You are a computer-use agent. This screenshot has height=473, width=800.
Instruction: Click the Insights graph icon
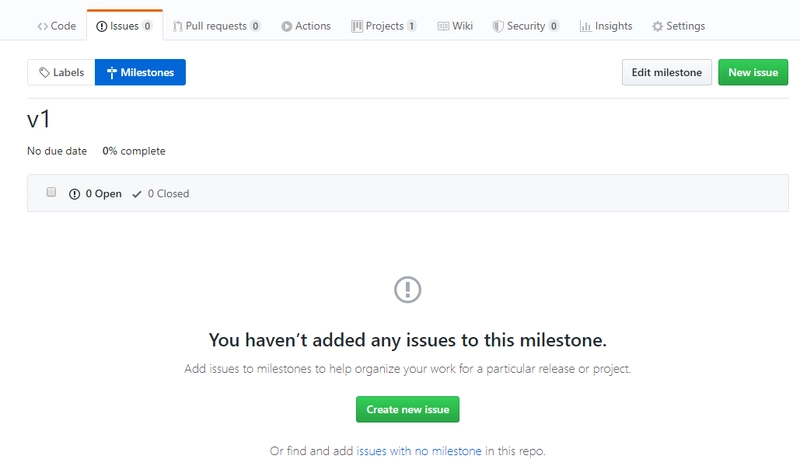point(585,26)
